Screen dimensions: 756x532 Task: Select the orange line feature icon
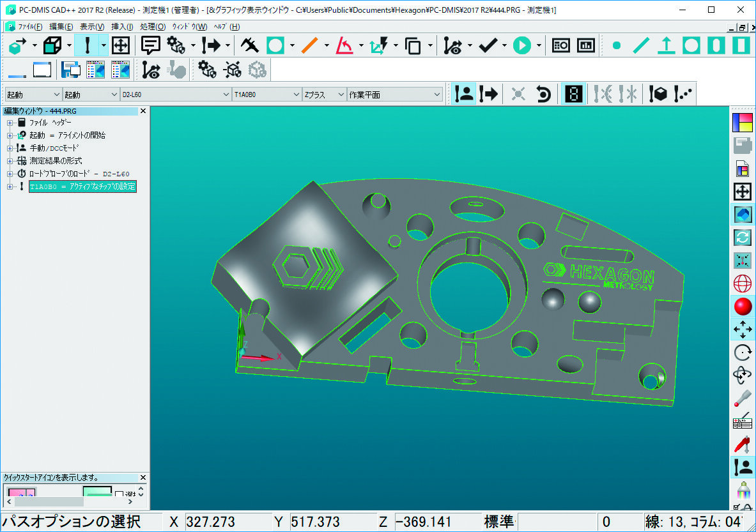point(309,46)
